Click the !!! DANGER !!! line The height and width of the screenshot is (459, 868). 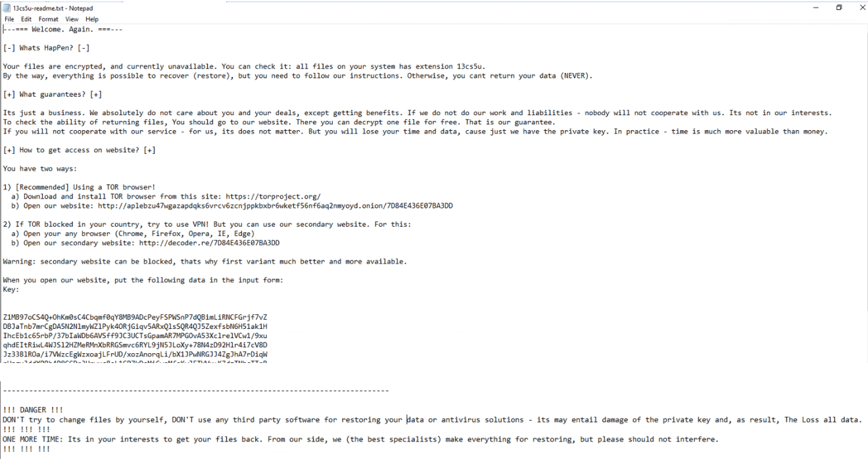[x=33, y=410]
